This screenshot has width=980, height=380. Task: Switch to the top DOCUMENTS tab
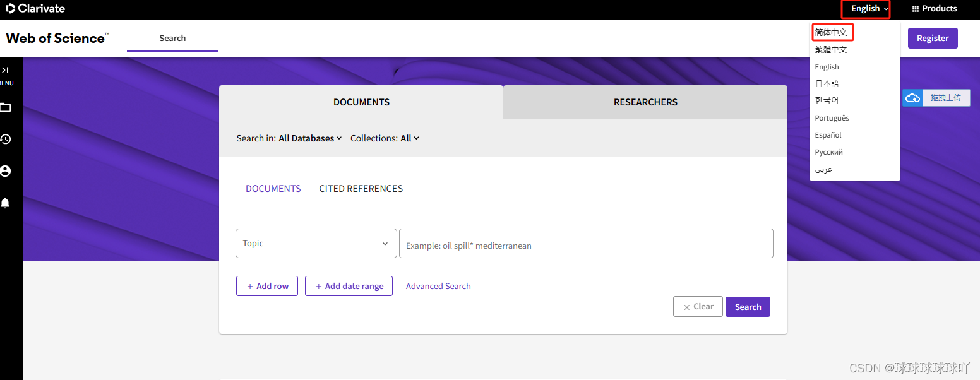point(361,102)
